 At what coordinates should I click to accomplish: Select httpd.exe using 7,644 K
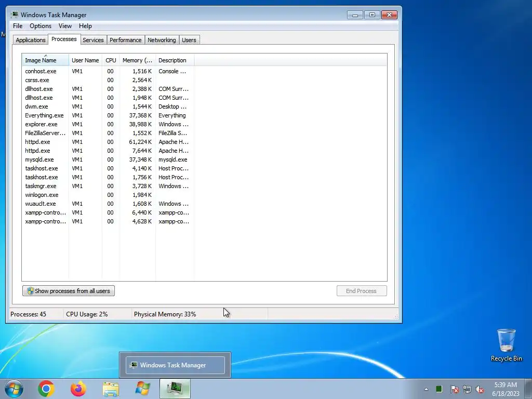pos(108,151)
